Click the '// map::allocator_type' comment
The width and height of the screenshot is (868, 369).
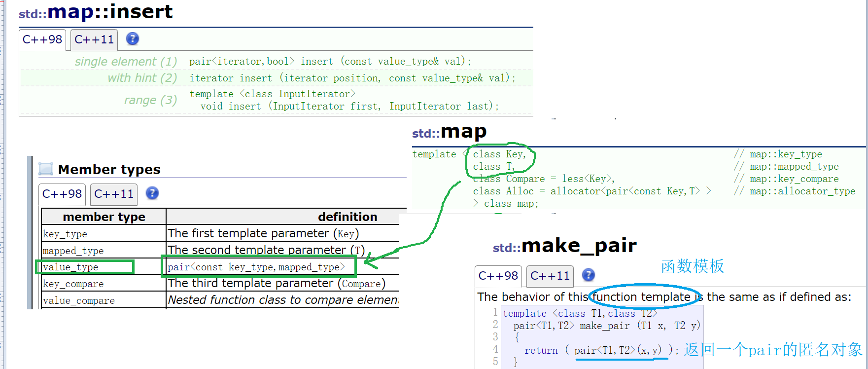[795, 191]
